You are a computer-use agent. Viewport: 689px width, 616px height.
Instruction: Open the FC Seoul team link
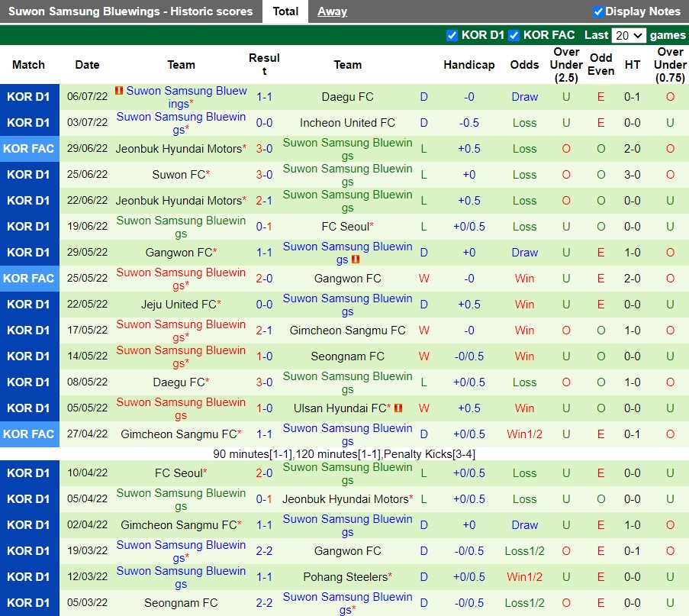pyautogui.click(x=345, y=226)
